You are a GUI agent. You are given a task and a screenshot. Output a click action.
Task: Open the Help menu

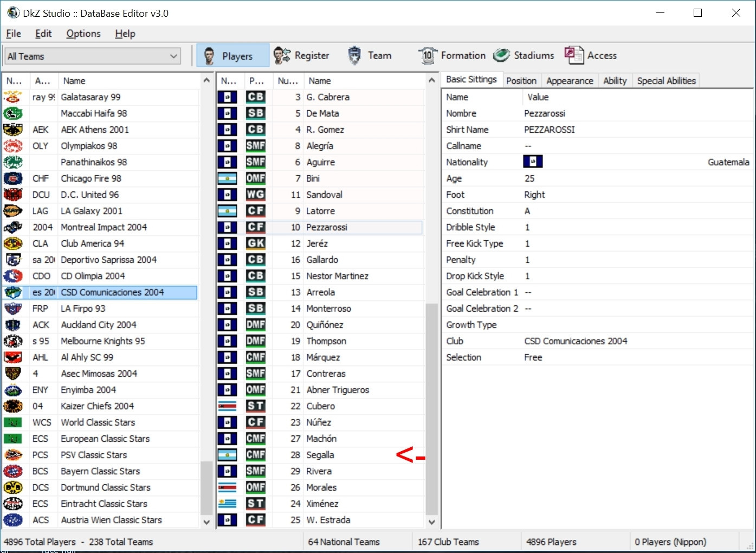click(125, 34)
